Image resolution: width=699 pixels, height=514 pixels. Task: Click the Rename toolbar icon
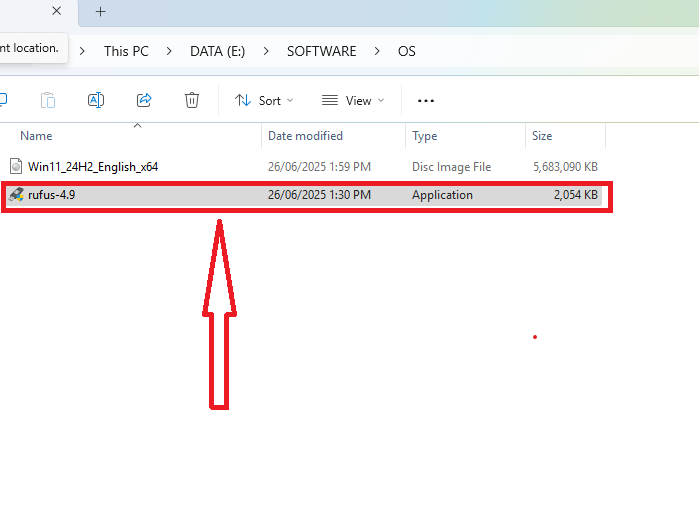click(96, 100)
